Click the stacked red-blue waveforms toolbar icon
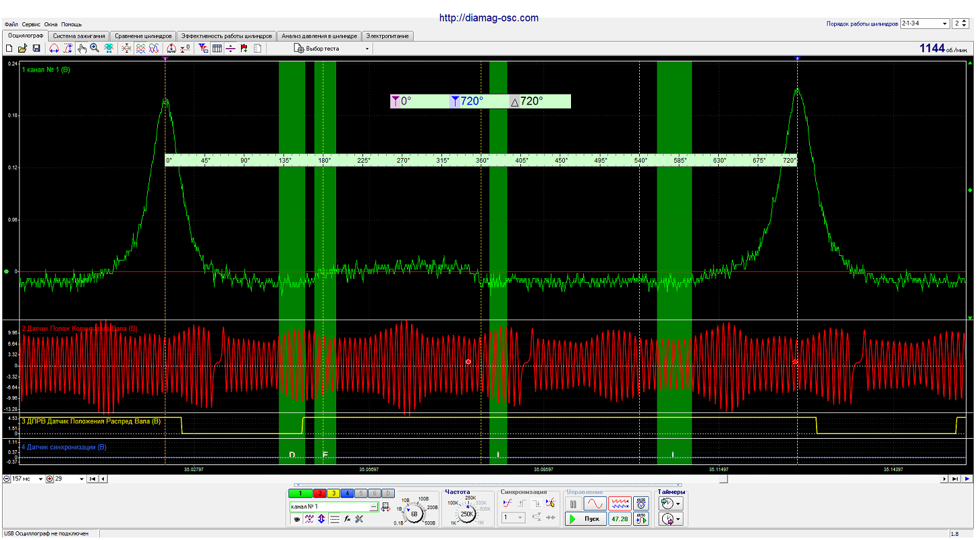The width and height of the screenshot is (980, 540). coord(140,48)
